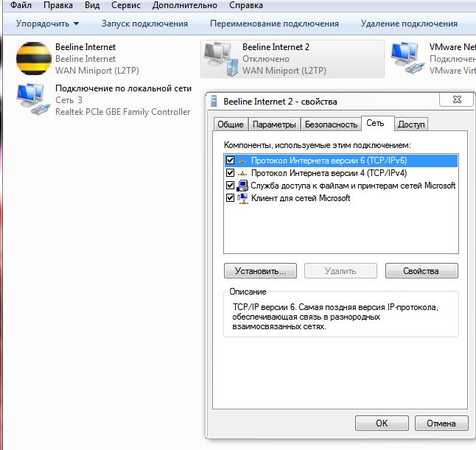Click the file and printer sharing service icon

pyautogui.click(x=242, y=186)
